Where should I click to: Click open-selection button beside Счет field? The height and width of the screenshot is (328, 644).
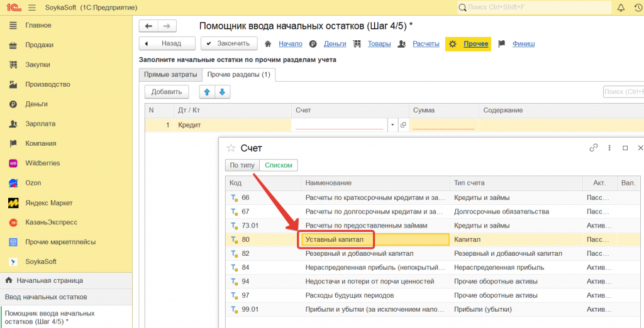coord(403,125)
